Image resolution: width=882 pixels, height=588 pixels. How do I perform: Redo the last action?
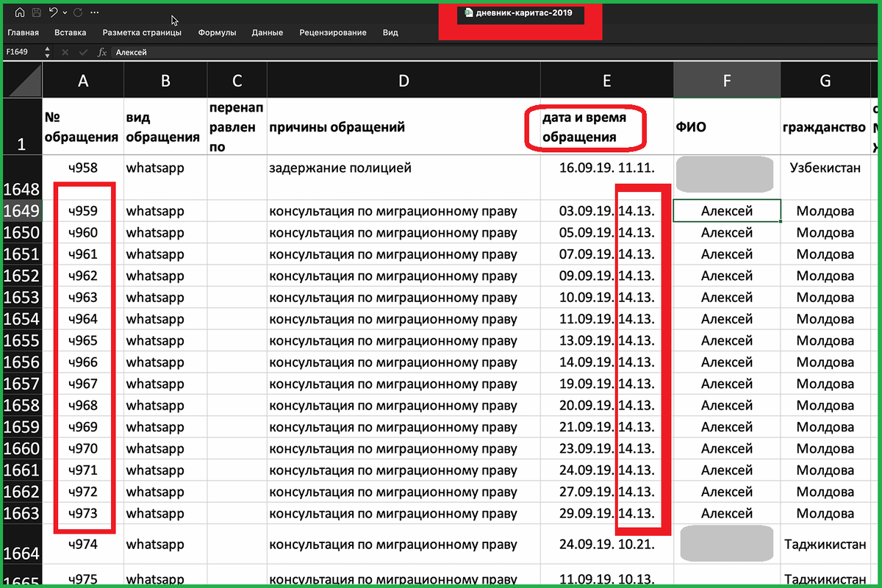pos(77,12)
